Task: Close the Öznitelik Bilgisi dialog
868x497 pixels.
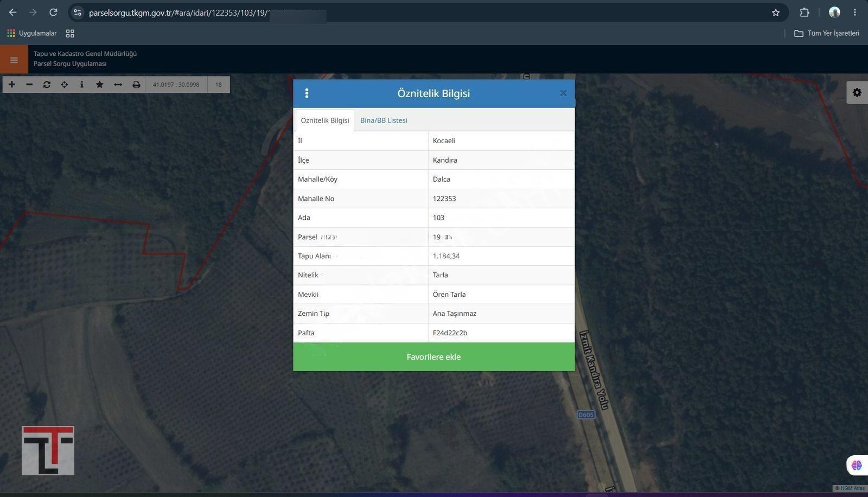Action: 563,93
